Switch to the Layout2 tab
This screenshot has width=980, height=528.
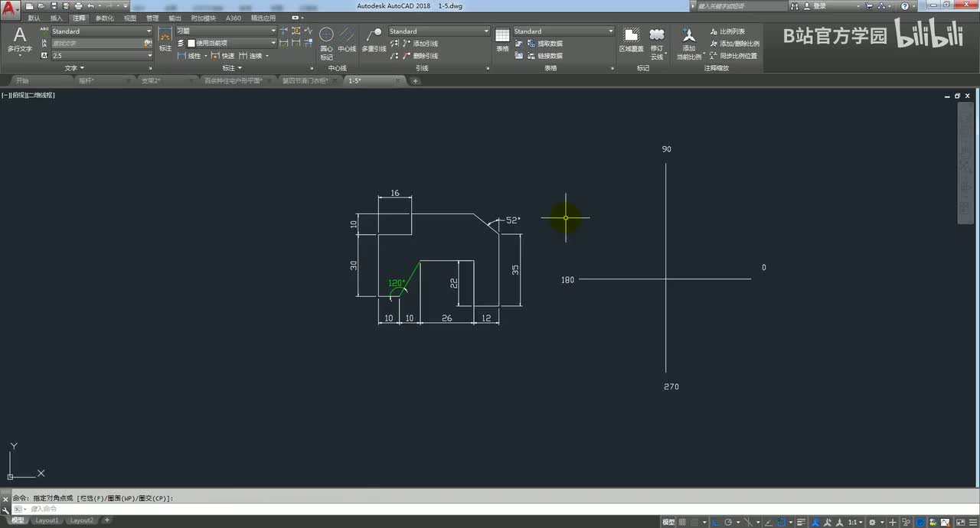81,520
